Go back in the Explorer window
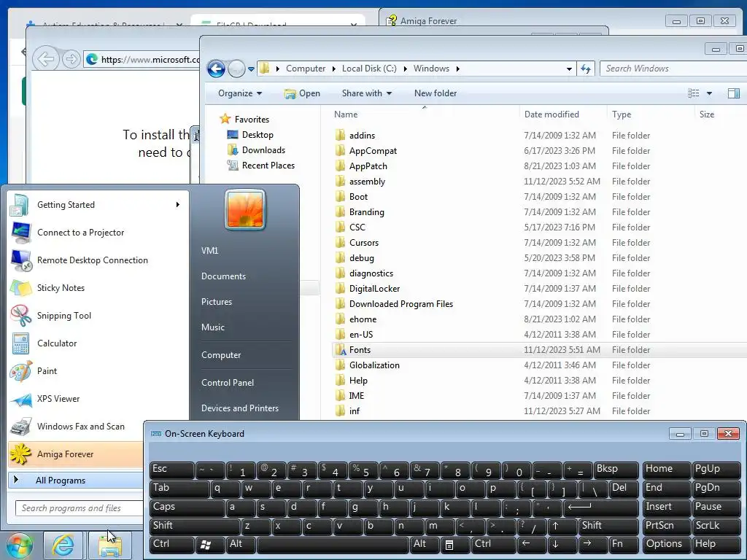This screenshot has height=560, width=747. click(x=216, y=69)
